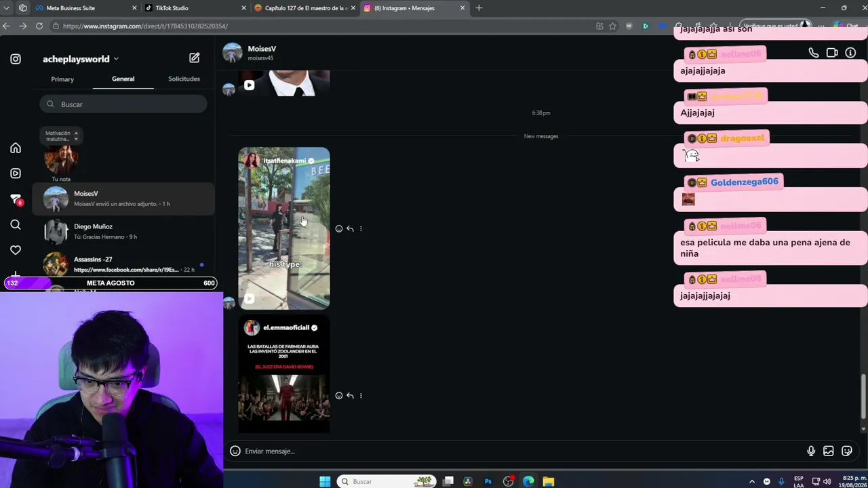Bookmark this page with the star icon
The width and height of the screenshot is (868, 488).
[x=613, y=26]
